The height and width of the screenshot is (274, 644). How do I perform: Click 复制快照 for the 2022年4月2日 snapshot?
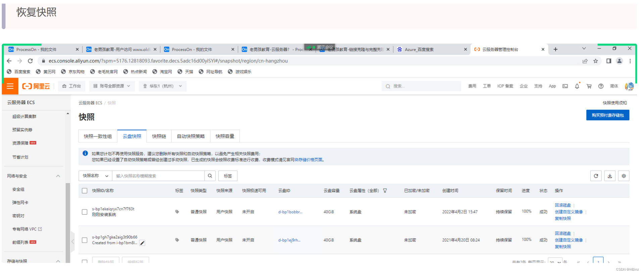pyautogui.click(x=562, y=218)
